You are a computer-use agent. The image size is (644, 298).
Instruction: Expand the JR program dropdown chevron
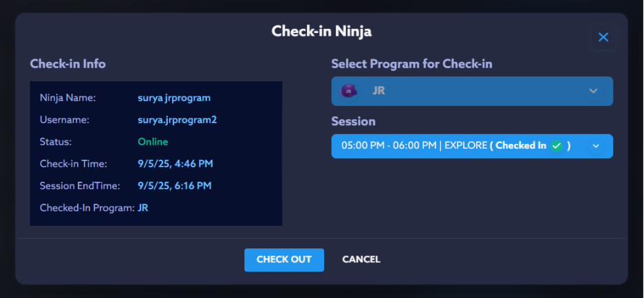(593, 91)
